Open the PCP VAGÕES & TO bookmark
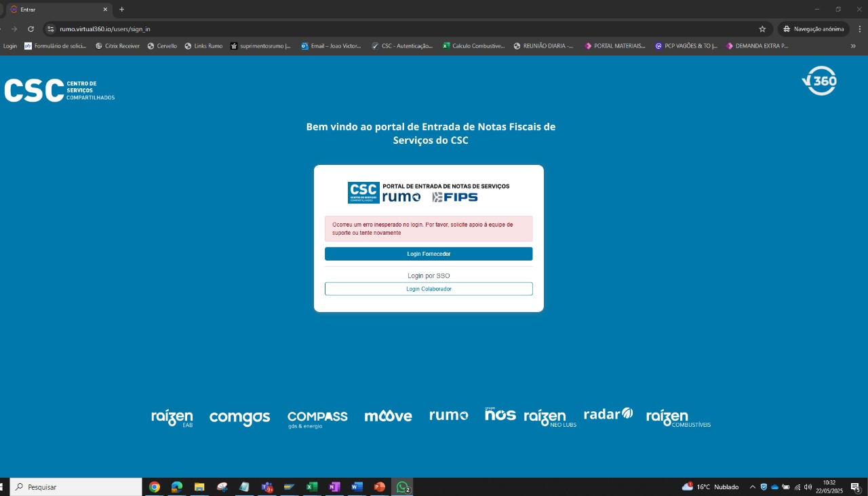868x496 pixels. [x=686, y=46]
